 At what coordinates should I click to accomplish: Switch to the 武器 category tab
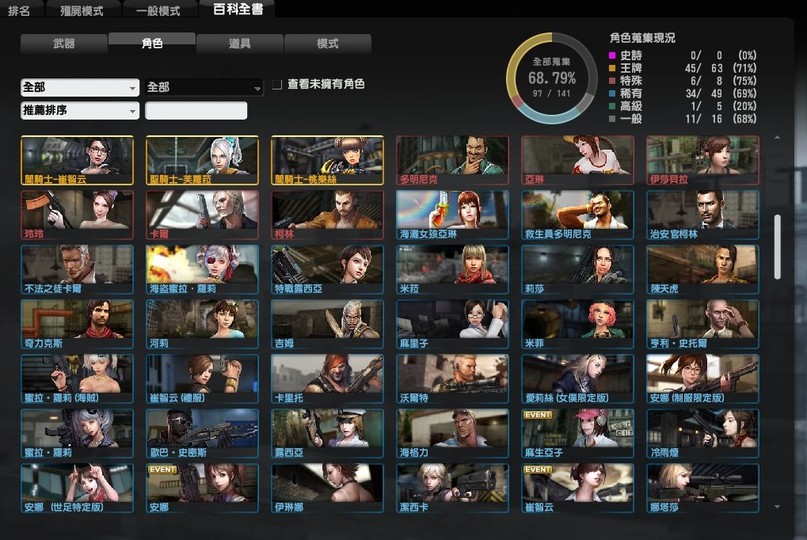64,44
